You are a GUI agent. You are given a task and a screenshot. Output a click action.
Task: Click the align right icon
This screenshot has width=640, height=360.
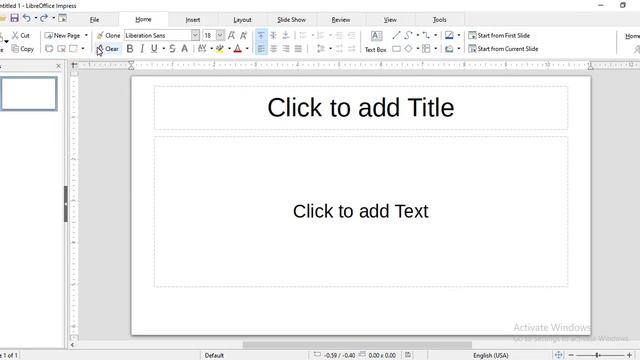[286, 49]
